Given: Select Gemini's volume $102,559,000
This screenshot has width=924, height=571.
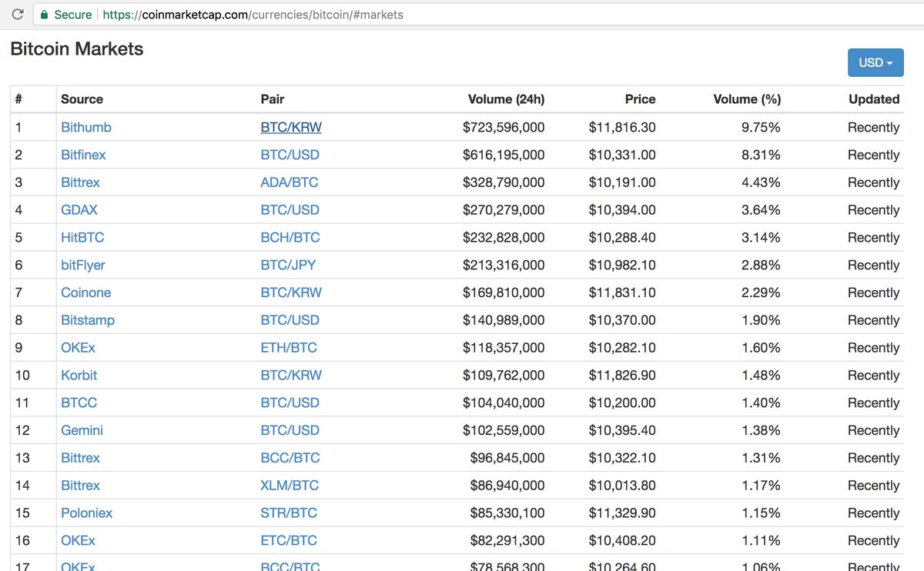Looking at the screenshot, I should [504, 430].
